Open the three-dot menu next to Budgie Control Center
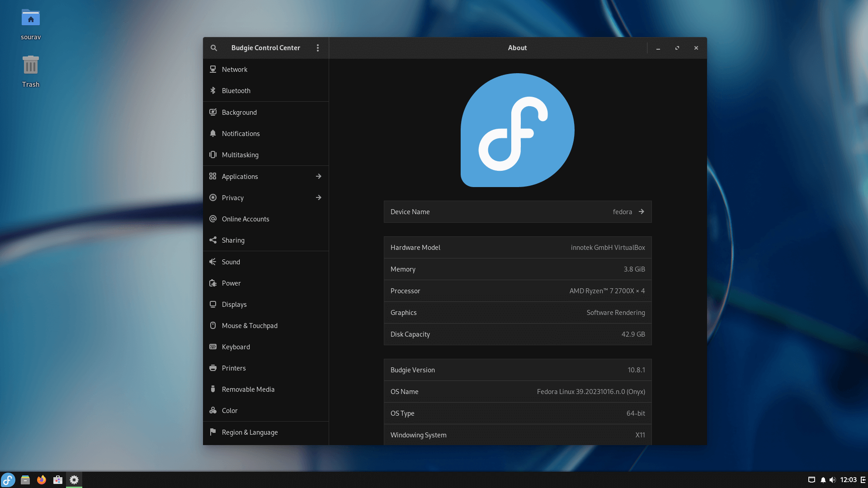Screen dimensions: 868x488 pos(318,47)
